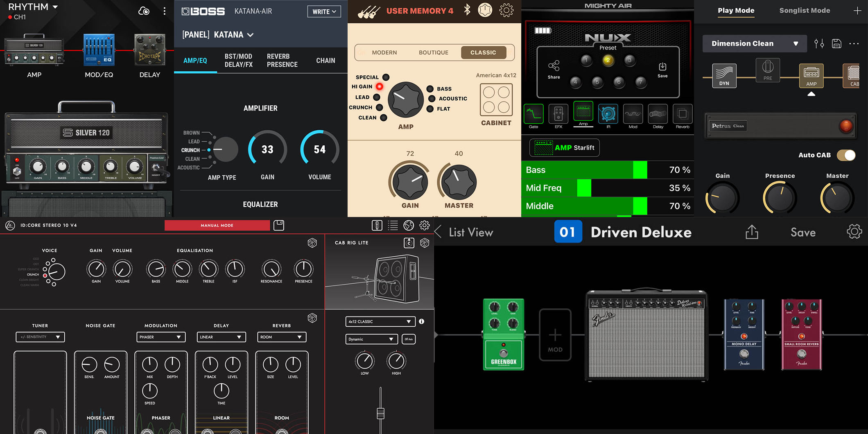Toggle the Petrus Clean amp red power light
Screen dimensions: 868x434
pyautogui.click(x=845, y=126)
